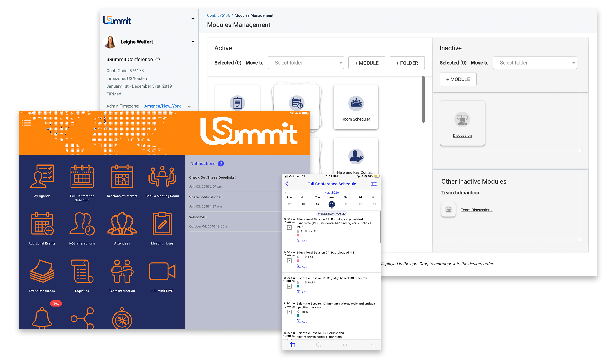Viewport: 609px width, 364px height.
Task: Expand Educational Session 23 details toggle
Action: click(x=289, y=228)
